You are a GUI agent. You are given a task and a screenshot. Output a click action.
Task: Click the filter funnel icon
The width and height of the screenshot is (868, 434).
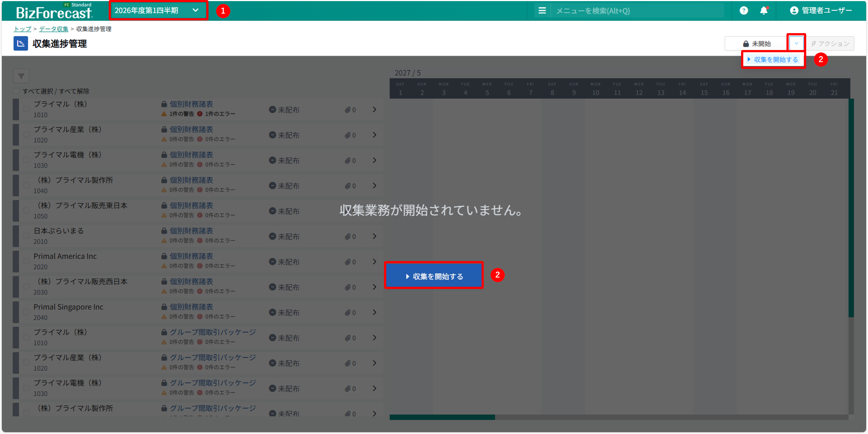click(x=21, y=76)
